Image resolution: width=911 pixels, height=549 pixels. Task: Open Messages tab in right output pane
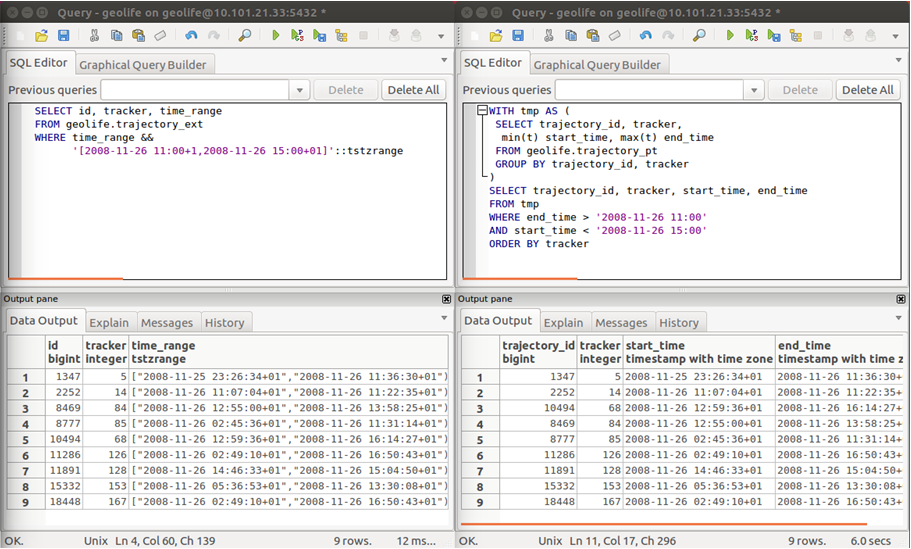click(621, 322)
